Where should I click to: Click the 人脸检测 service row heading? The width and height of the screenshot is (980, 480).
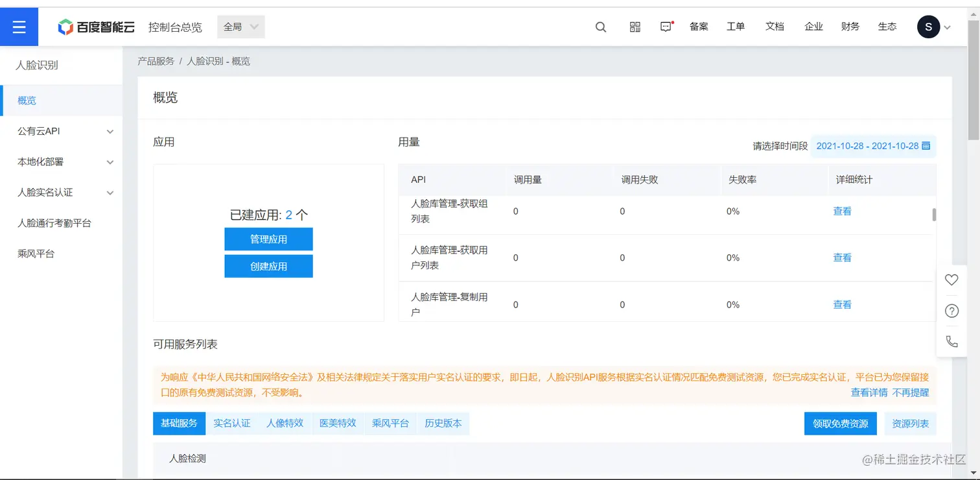pos(187,459)
